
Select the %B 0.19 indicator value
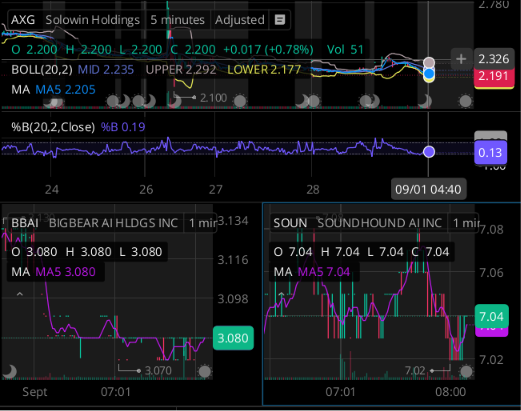point(123,127)
